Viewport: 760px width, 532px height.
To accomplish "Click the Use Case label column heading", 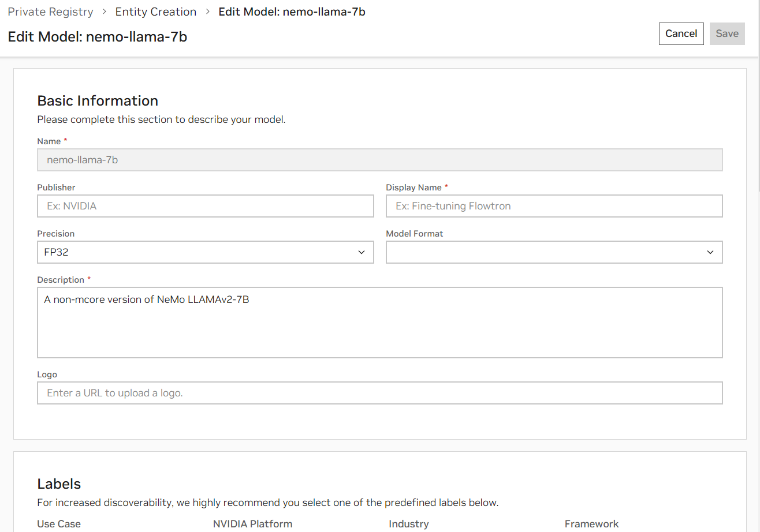I will coord(59,524).
